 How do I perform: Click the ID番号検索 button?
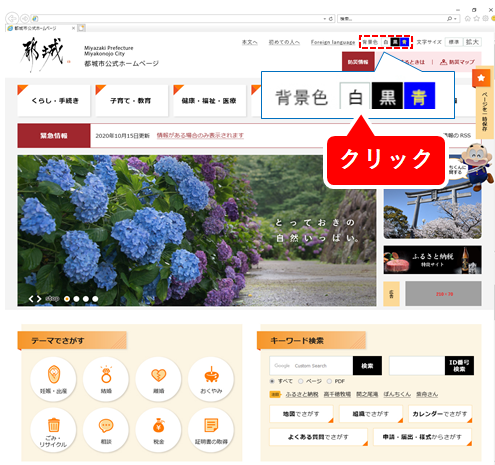click(459, 366)
